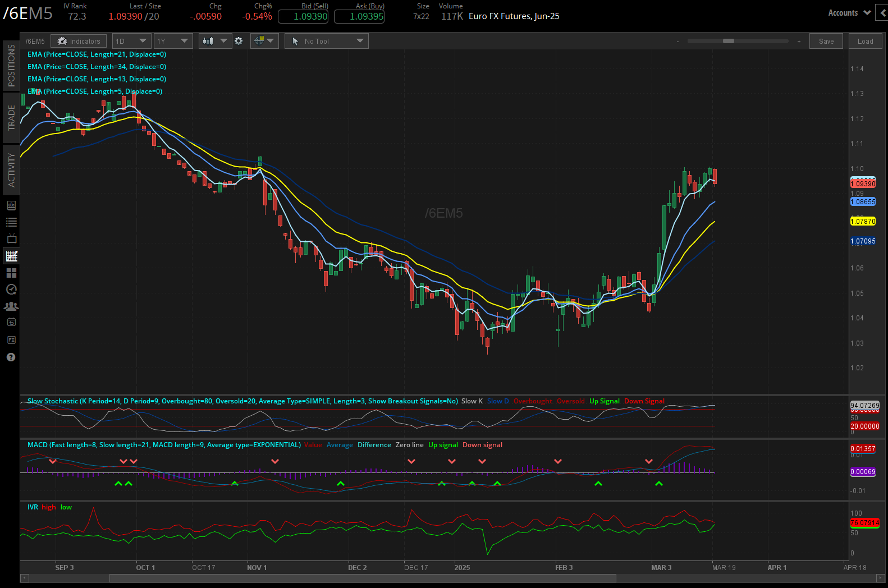Click the MAR 3 date axis label
The height and width of the screenshot is (588, 888).
pos(661,567)
